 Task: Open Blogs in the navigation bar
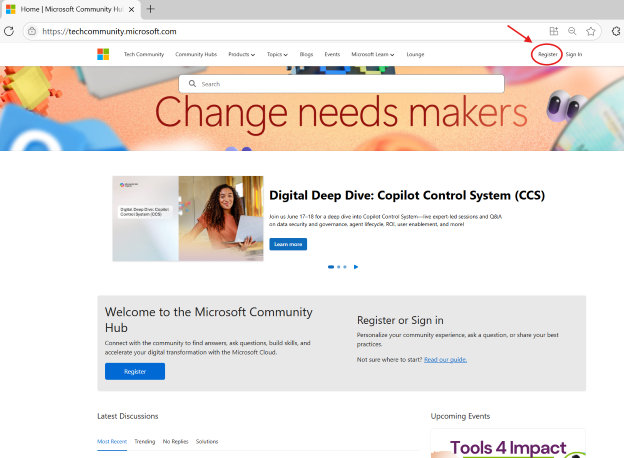[306, 54]
